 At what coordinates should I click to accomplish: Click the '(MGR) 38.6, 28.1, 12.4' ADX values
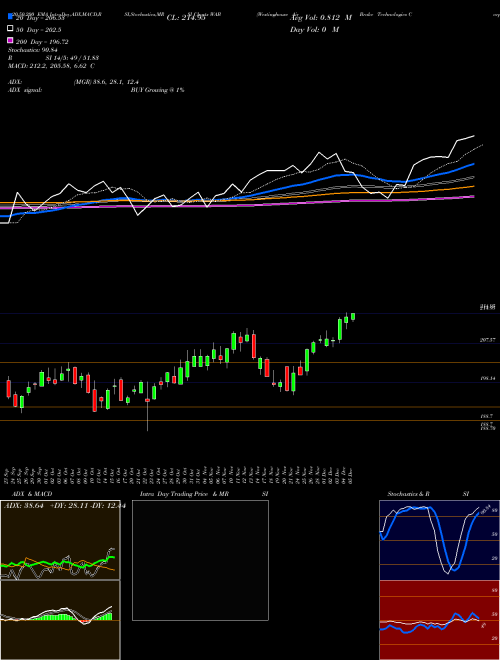(106, 82)
